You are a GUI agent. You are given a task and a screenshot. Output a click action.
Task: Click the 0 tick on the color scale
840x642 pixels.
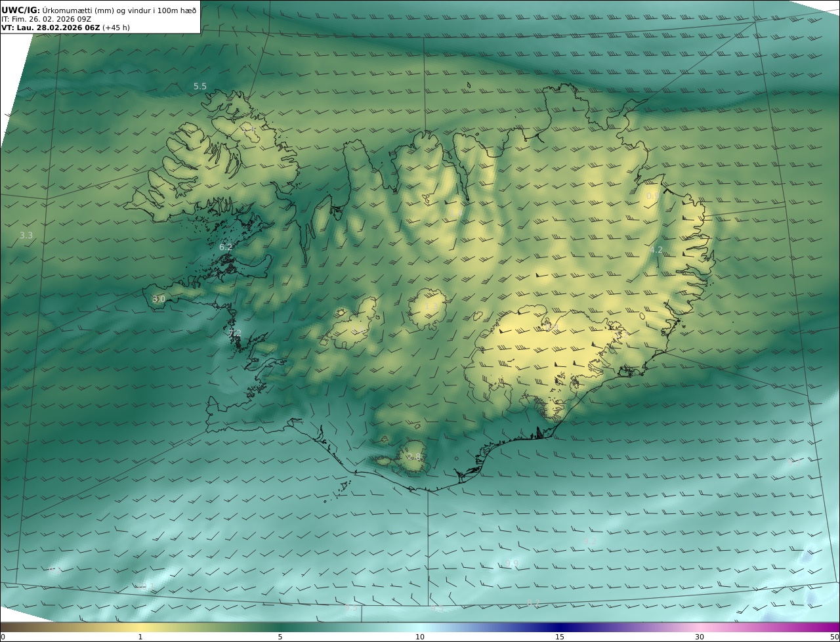click(x=3, y=637)
